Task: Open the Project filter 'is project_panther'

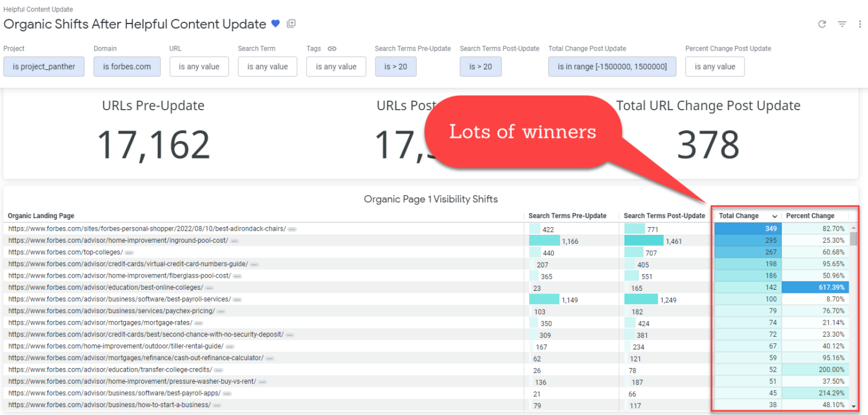Action: pyautogui.click(x=43, y=67)
